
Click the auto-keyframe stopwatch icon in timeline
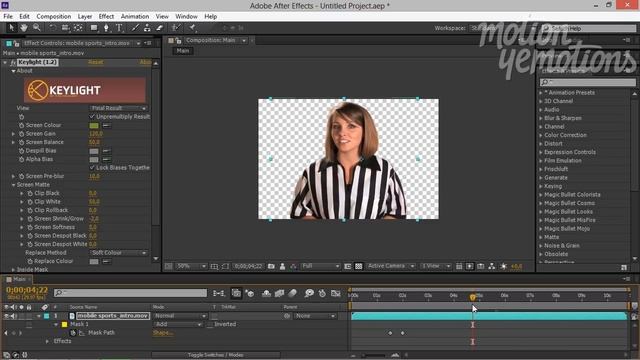pos(322,293)
